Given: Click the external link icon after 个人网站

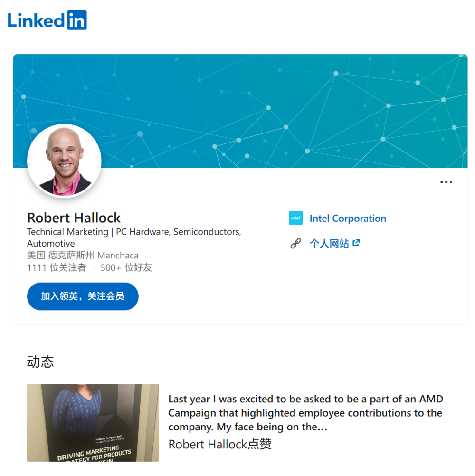Looking at the screenshot, I should pos(356,243).
